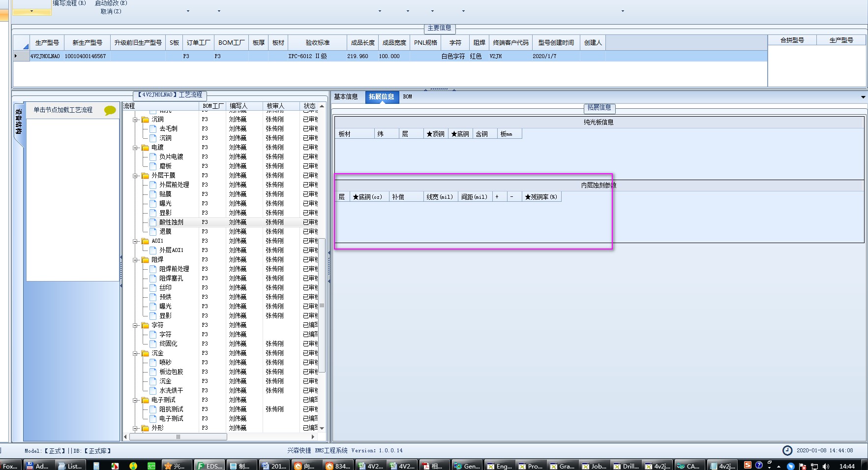Viewport: 868px width, 470px height.
Task: Open the Gen... taskbar window
Action: (467, 466)
